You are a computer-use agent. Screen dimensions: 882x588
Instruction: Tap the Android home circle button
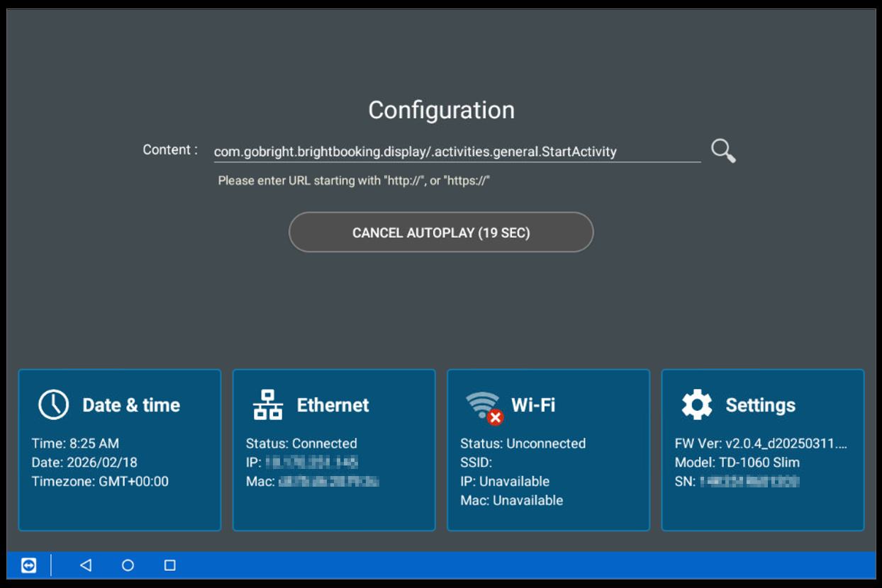(128, 565)
